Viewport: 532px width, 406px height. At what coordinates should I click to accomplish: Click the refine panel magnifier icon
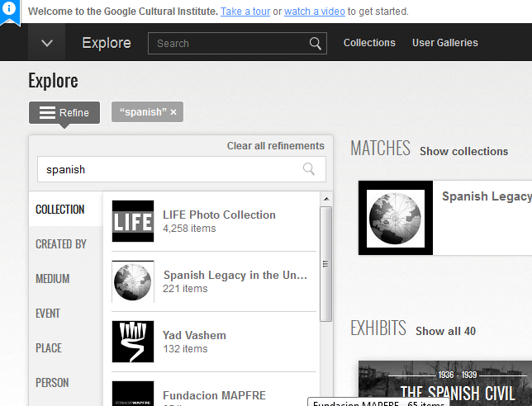[x=309, y=169]
